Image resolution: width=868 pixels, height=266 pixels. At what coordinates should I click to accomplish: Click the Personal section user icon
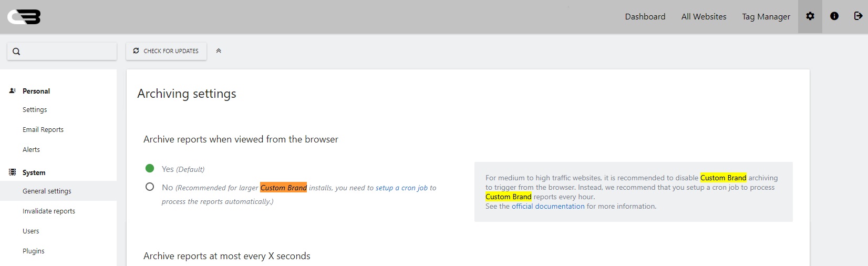click(x=13, y=91)
